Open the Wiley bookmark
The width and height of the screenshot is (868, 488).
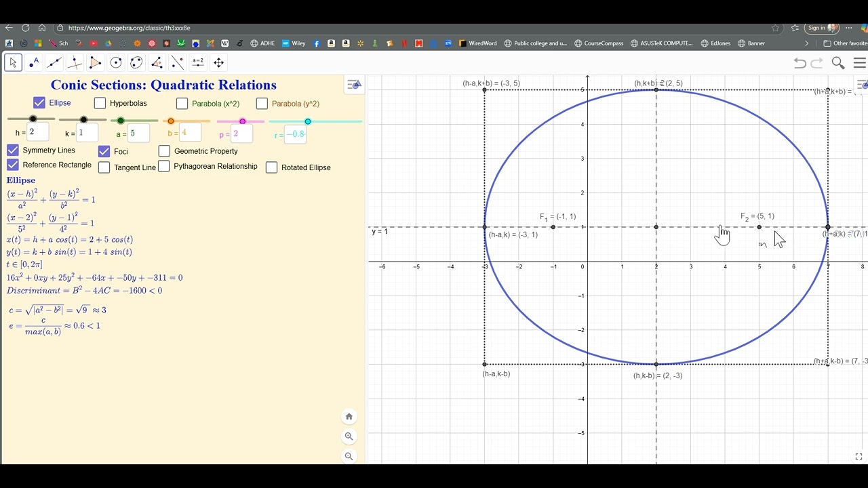point(294,43)
